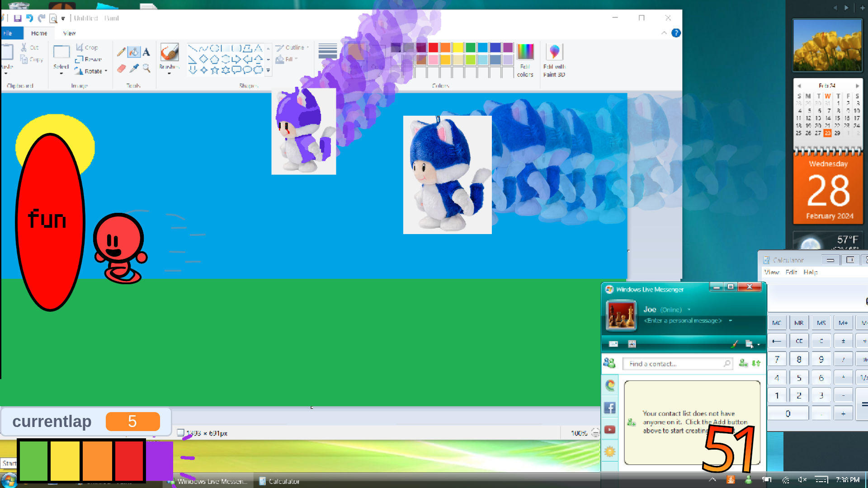Click the Magnifier tool
Image resolution: width=868 pixels, height=488 pixels.
tap(146, 69)
